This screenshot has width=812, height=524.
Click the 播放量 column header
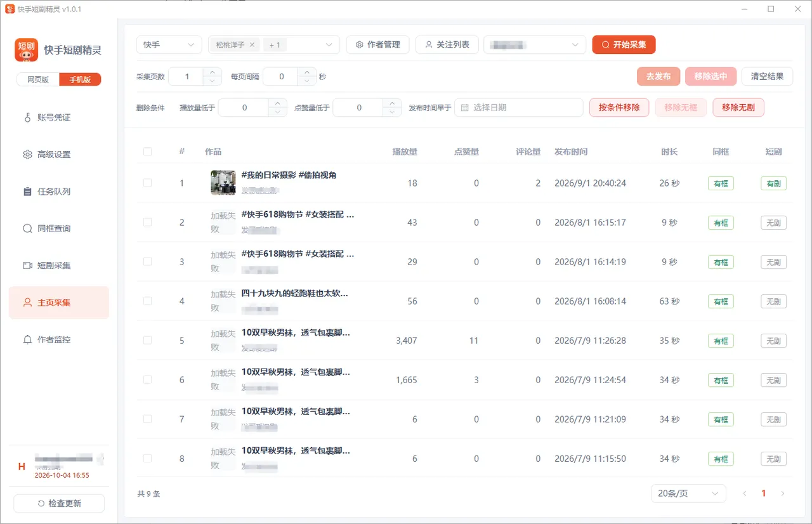pos(405,152)
